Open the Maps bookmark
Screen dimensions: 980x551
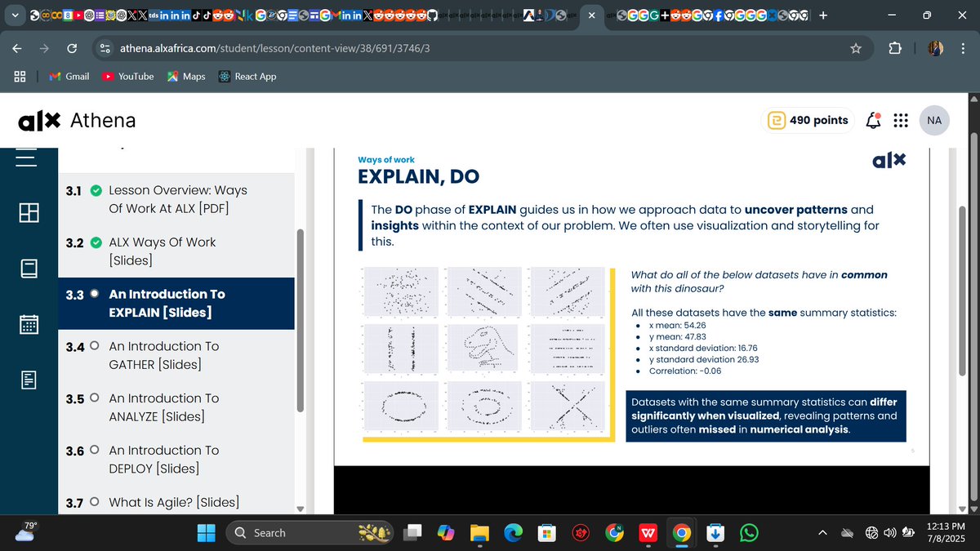coord(186,76)
